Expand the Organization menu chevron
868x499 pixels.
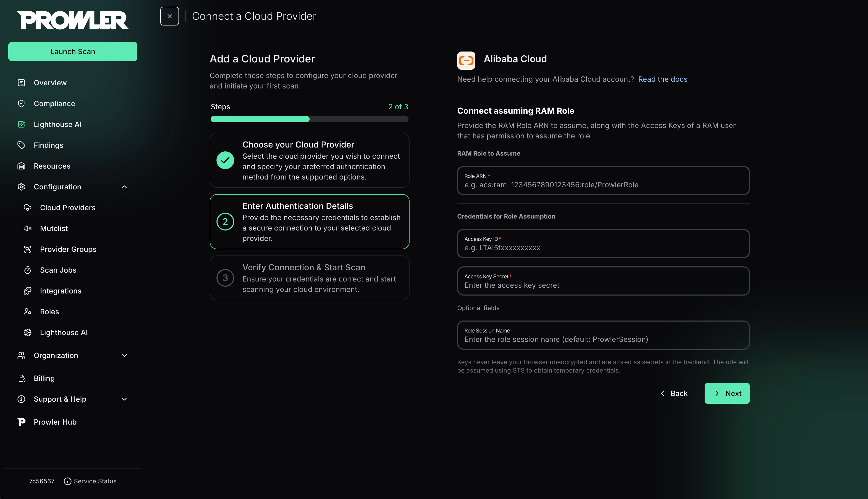click(124, 355)
